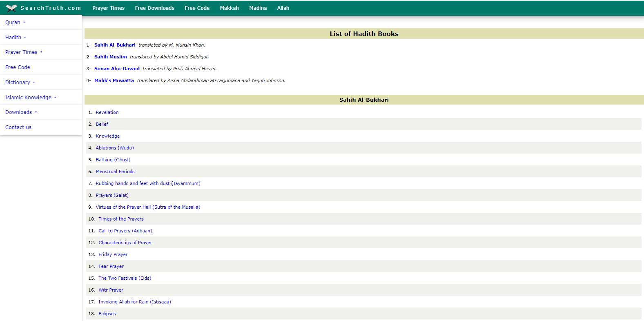The height and width of the screenshot is (321, 644).
Task: Open the Tayammum chapter link
Action: click(x=148, y=184)
